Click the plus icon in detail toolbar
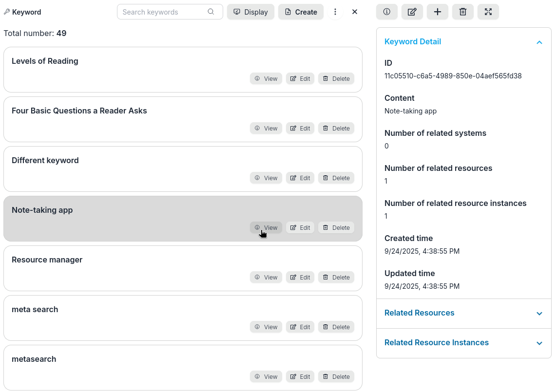This screenshot has width=556, height=392. tap(438, 12)
